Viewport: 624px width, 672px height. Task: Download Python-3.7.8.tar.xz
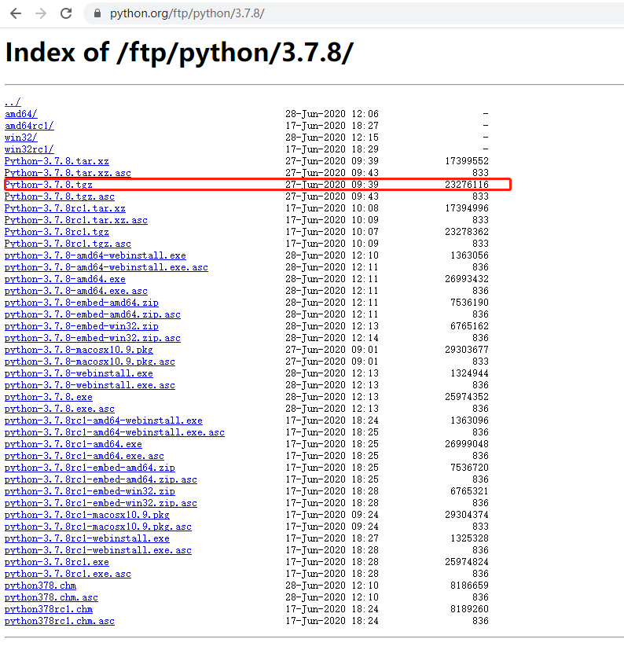point(57,161)
